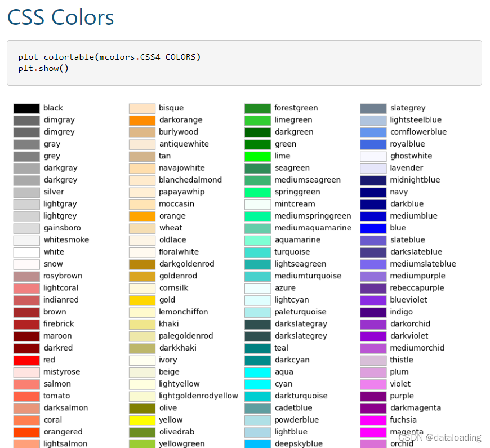
Task: Click the 'lavender' color label text
Action: (407, 167)
